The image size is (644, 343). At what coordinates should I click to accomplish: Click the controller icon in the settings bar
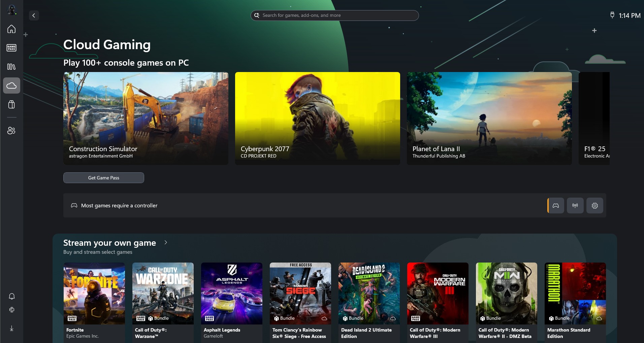tap(555, 205)
